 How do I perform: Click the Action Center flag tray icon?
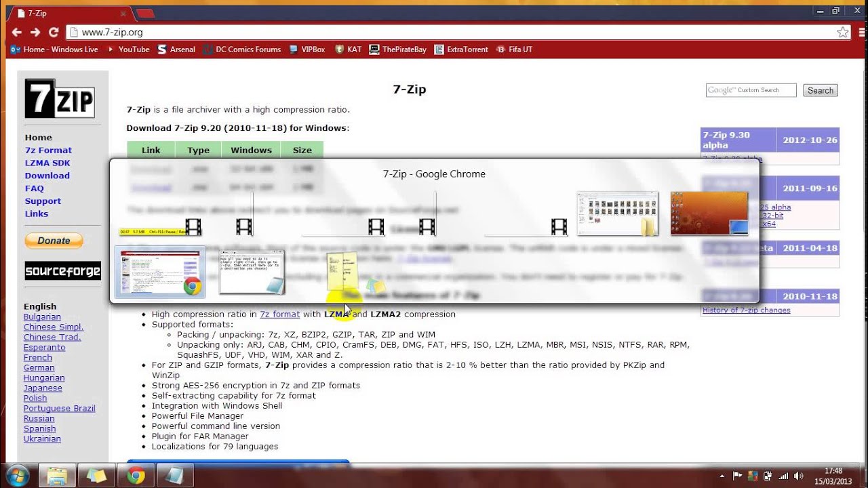[x=737, y=476]
